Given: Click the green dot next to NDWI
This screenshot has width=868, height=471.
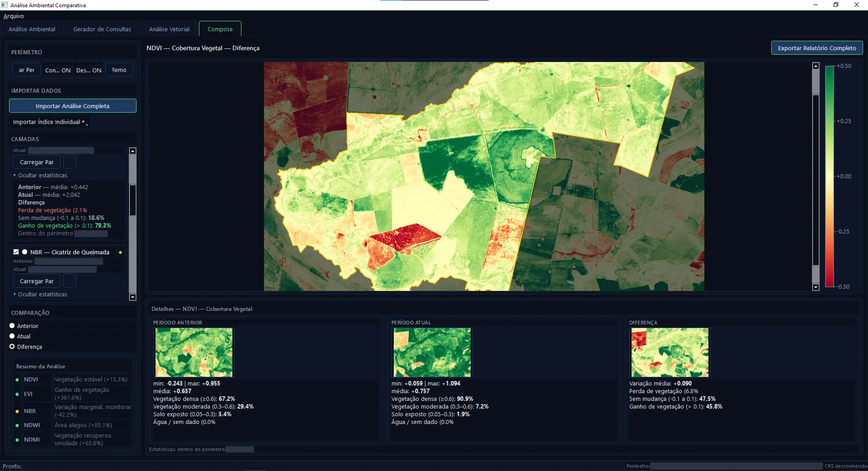Looking at the screenshot, I should coord(17,425).
